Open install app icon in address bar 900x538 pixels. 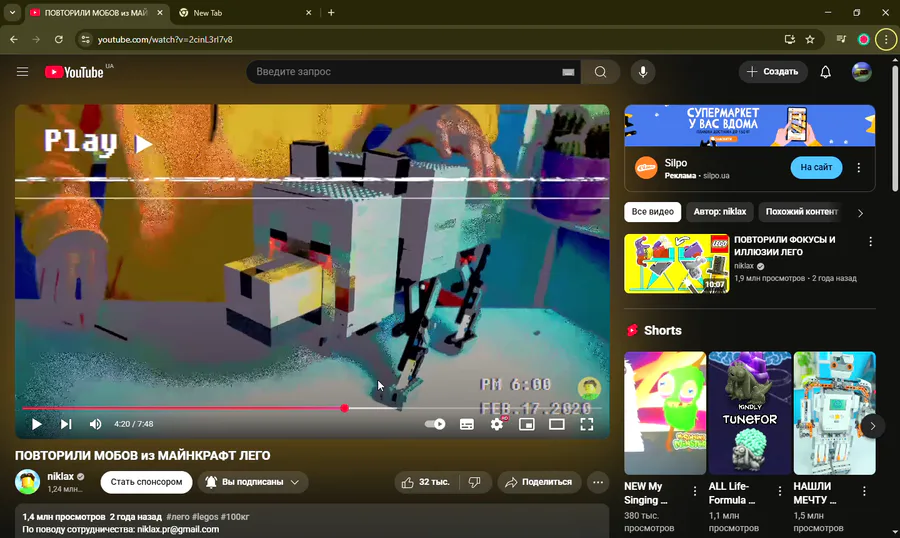pos(790,40)
